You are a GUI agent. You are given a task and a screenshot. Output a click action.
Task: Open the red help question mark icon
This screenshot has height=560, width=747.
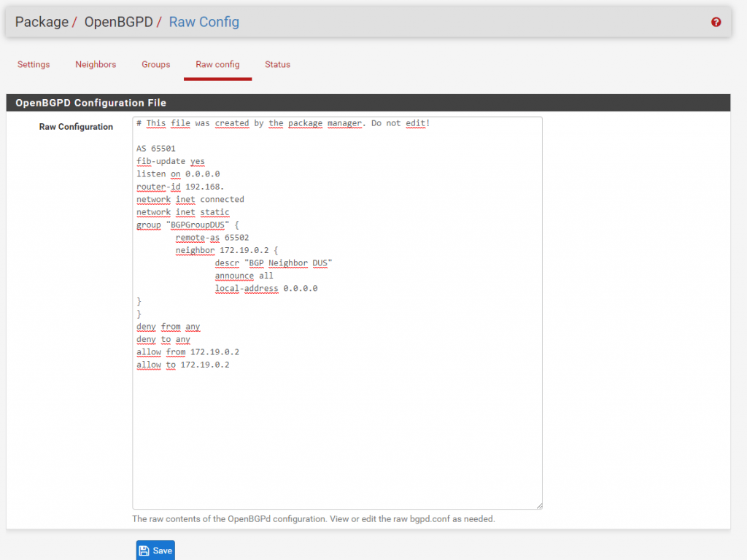(x=716, y=22)
